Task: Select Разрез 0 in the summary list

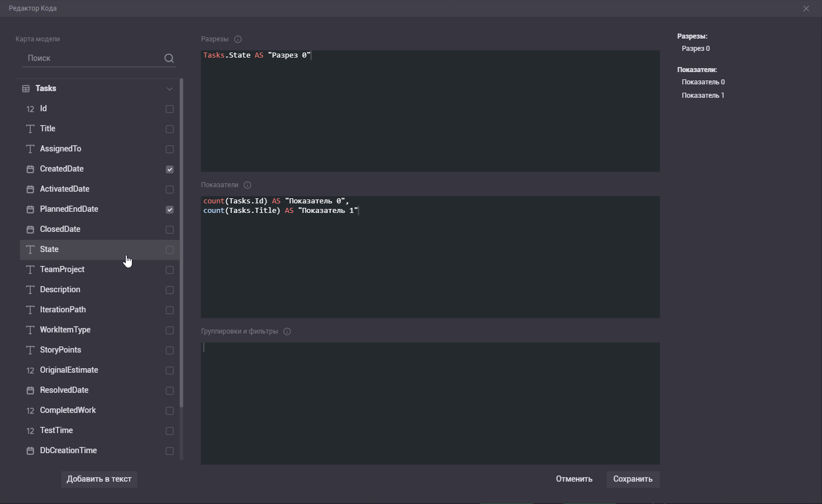Action: (696, 49)
